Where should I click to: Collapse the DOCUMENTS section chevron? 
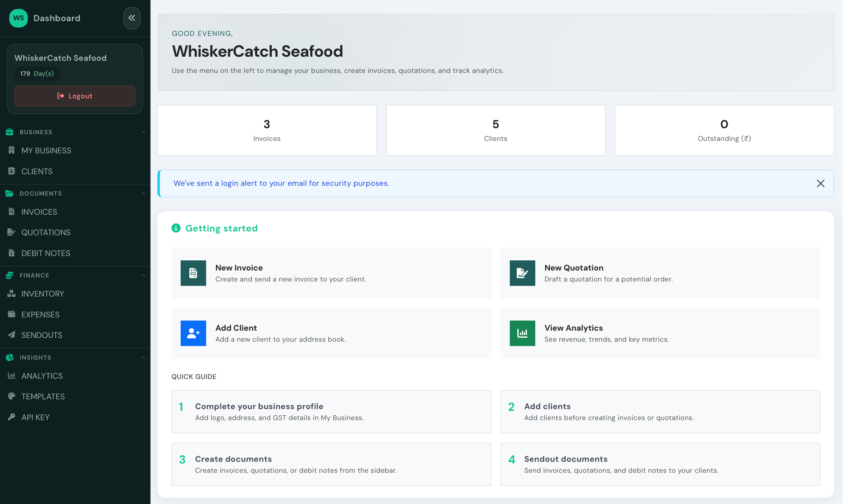143,194
